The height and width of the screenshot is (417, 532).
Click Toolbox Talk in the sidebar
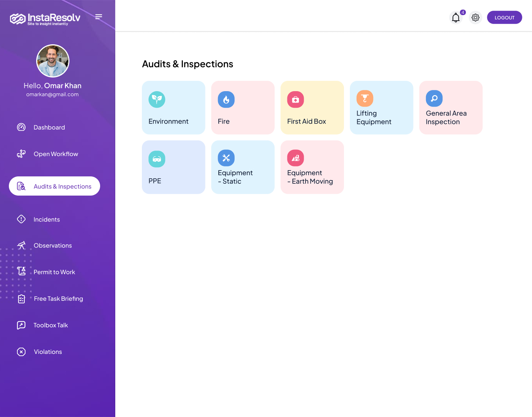51,325
